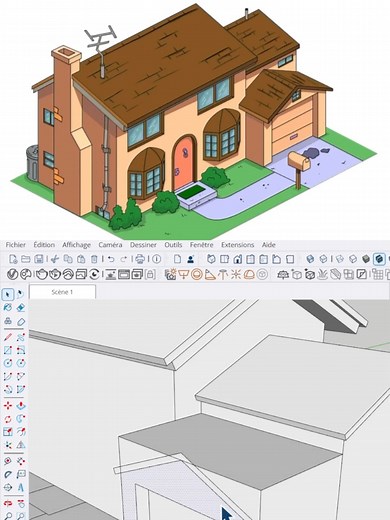Click the Redo arrow icon
The image size is (390, 520).
click(124, 259)
